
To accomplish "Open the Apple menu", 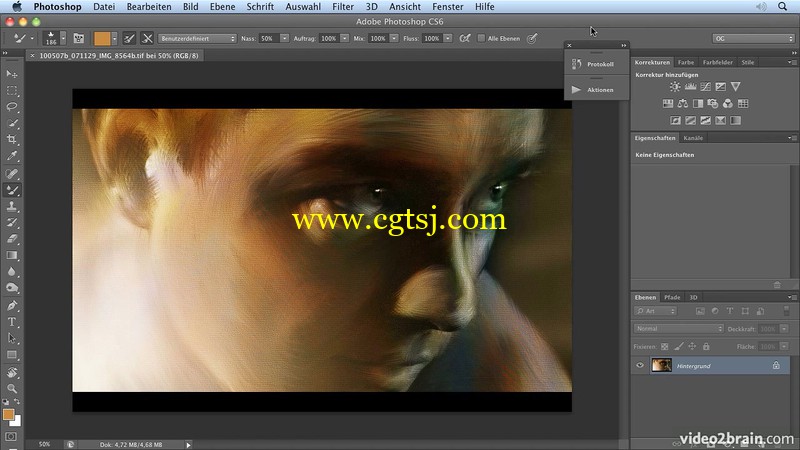I will click(x=17, y=7).
